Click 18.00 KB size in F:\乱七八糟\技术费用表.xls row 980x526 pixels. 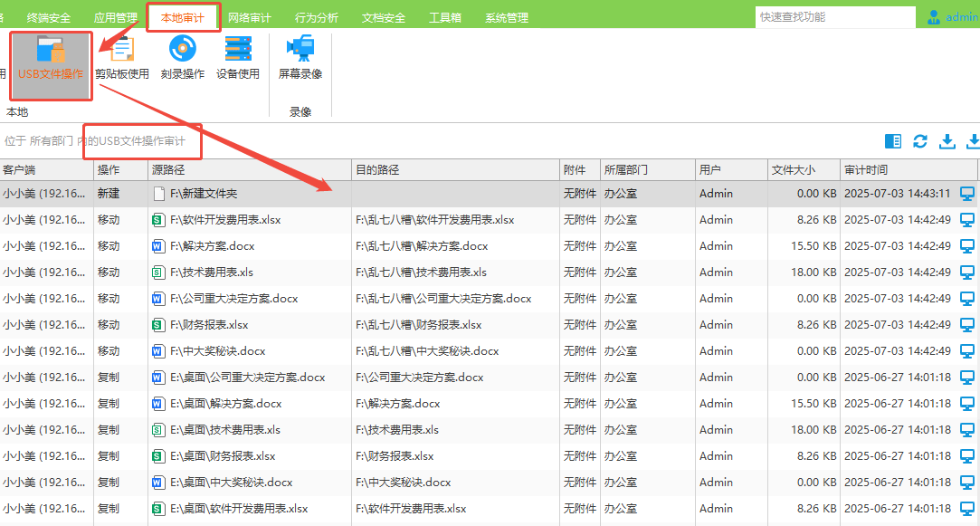813,273
